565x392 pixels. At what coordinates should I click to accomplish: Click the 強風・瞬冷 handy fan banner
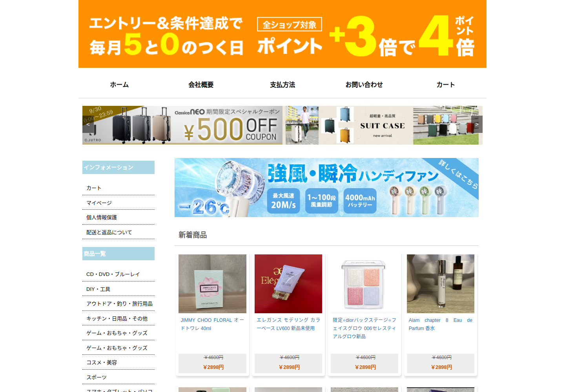pos(326,187)
